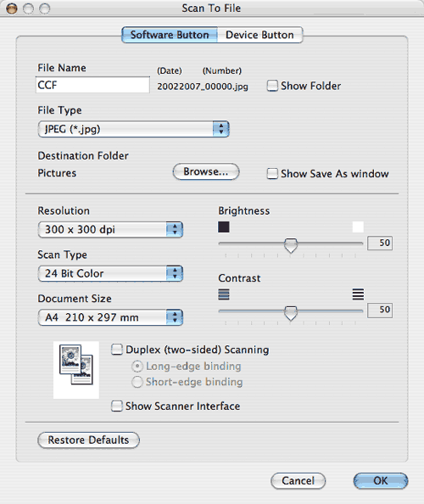Screen dimensions: 424x504
Task: Select Short-edge binding radio button
Action: [x=137, y=382]
